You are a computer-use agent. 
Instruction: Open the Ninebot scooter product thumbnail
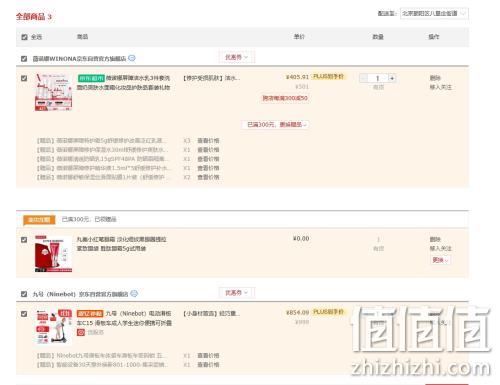click(x=53, y=327)
